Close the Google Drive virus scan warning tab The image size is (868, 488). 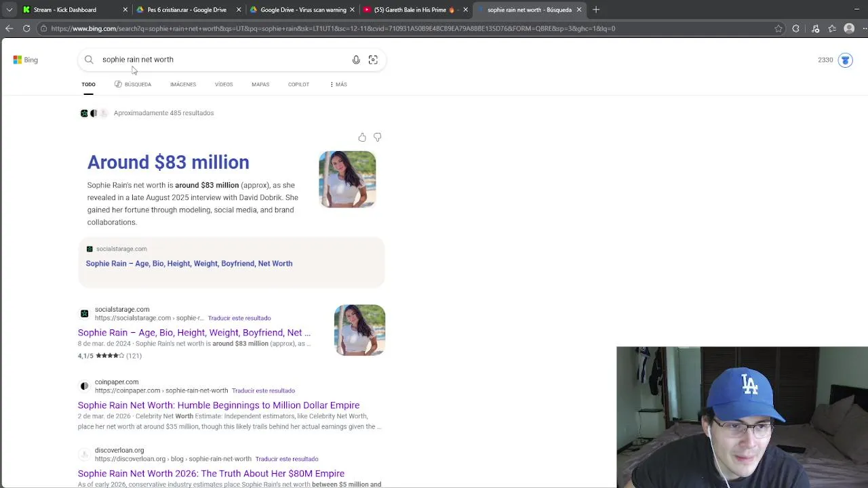tap(352, 9)
